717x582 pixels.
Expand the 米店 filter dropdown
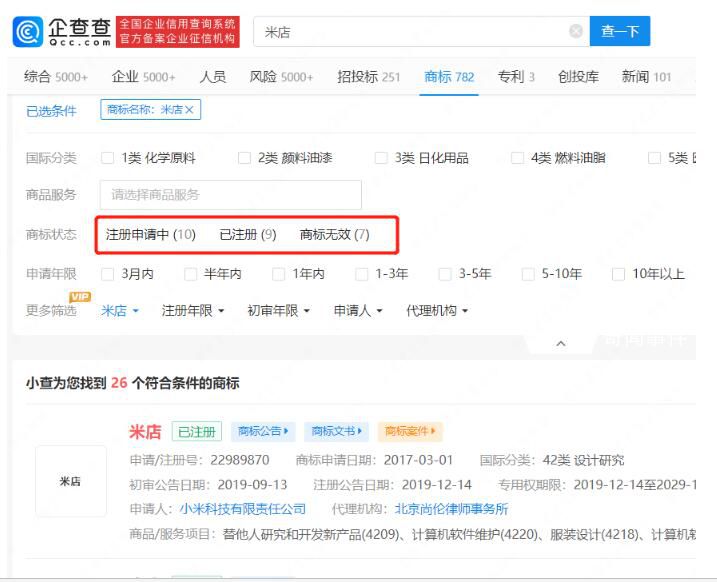120,311
